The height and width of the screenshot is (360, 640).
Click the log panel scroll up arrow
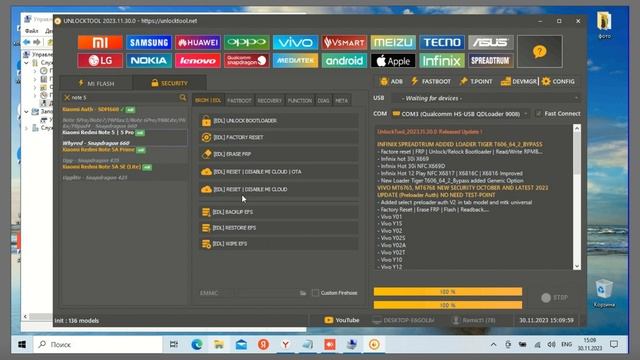click(x=577, y=128)
